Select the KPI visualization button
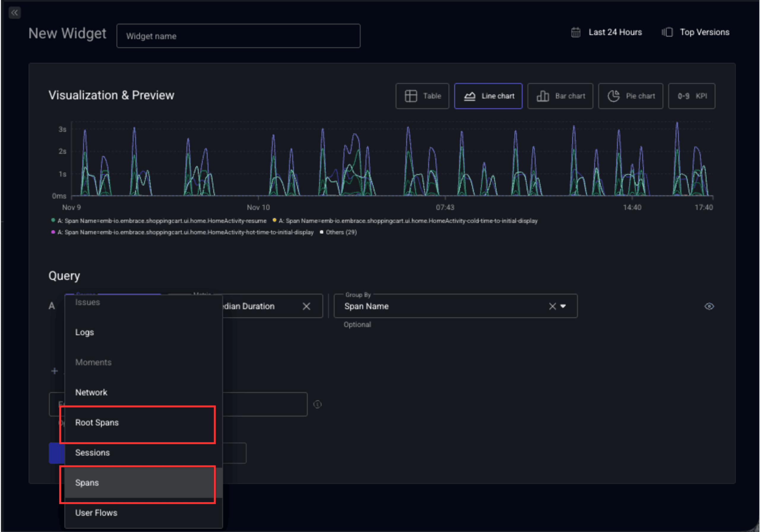 [691, 96]
